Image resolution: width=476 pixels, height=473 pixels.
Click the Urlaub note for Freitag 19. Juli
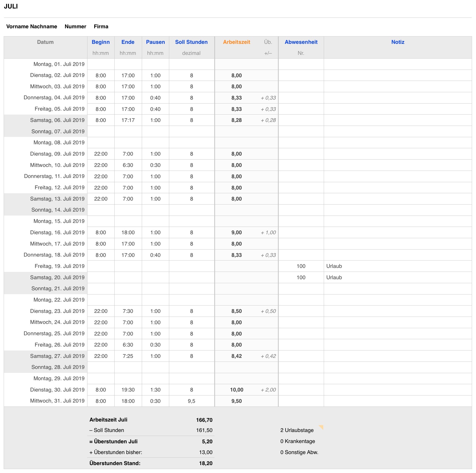[334, 266]
